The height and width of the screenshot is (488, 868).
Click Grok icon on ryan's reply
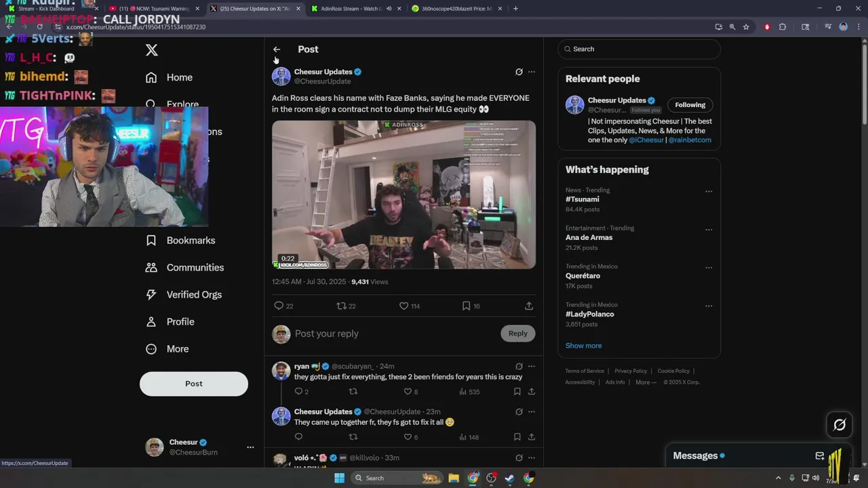click(519, 367)
